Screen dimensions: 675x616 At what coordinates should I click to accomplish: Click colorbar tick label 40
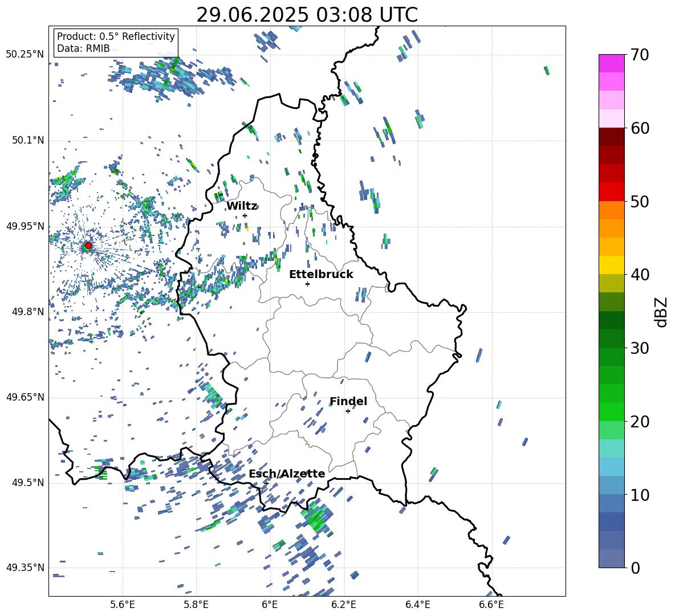click(640, 275)
